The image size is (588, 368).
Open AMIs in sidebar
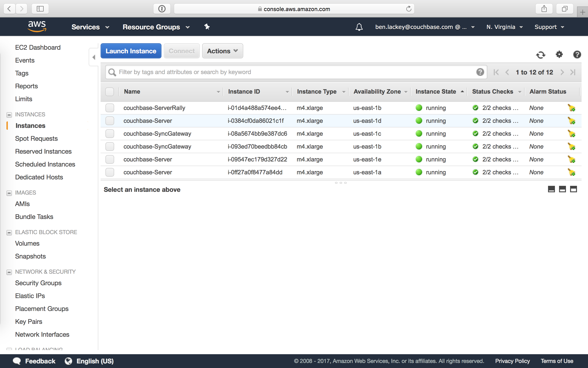[22, 204]
